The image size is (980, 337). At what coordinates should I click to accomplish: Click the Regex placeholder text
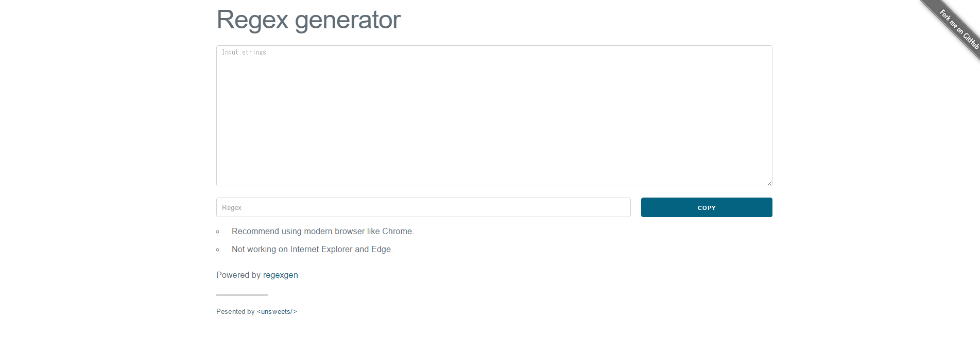[232, 207]
